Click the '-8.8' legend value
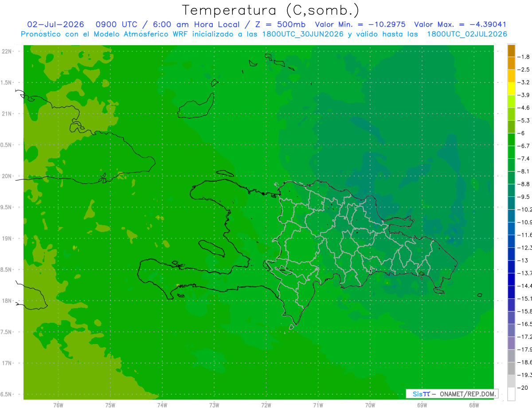This screenshot has width=532, height=411. pyautogui.click(x=524, y=184)
